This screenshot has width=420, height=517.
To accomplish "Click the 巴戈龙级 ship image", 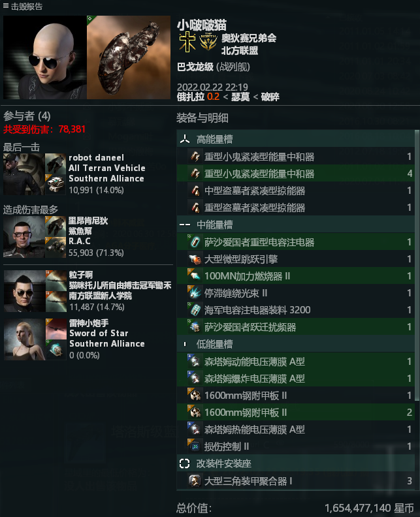I will coord(129,57).
